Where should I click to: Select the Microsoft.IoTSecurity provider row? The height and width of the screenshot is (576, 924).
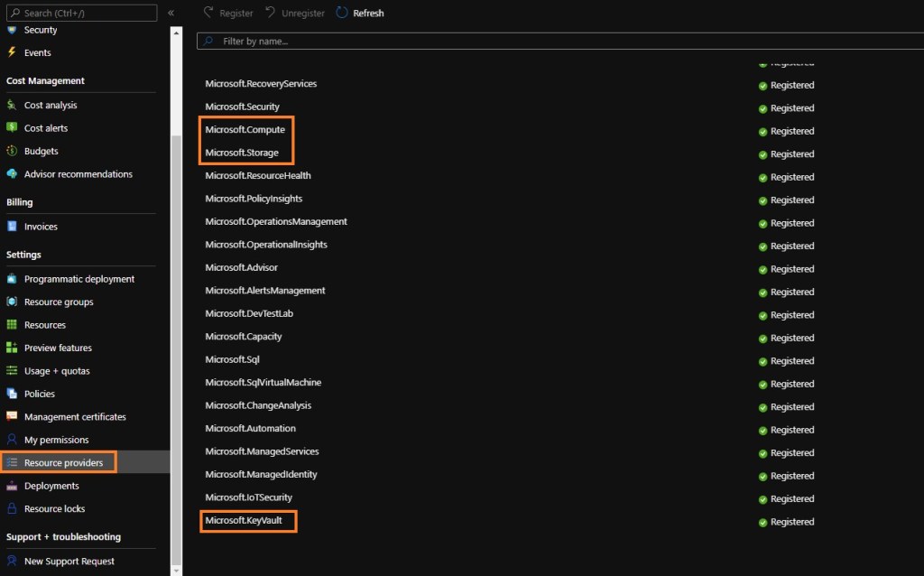coord(559,497)
